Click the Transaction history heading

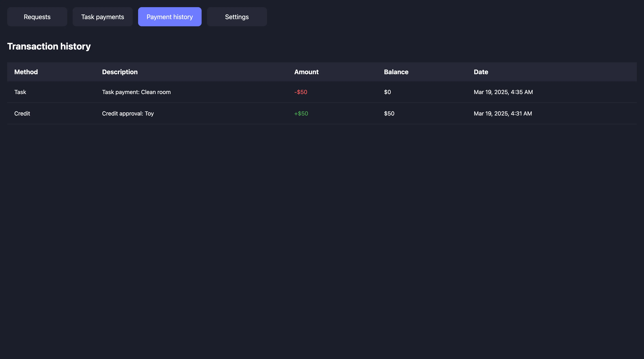(x=49, y=46)
